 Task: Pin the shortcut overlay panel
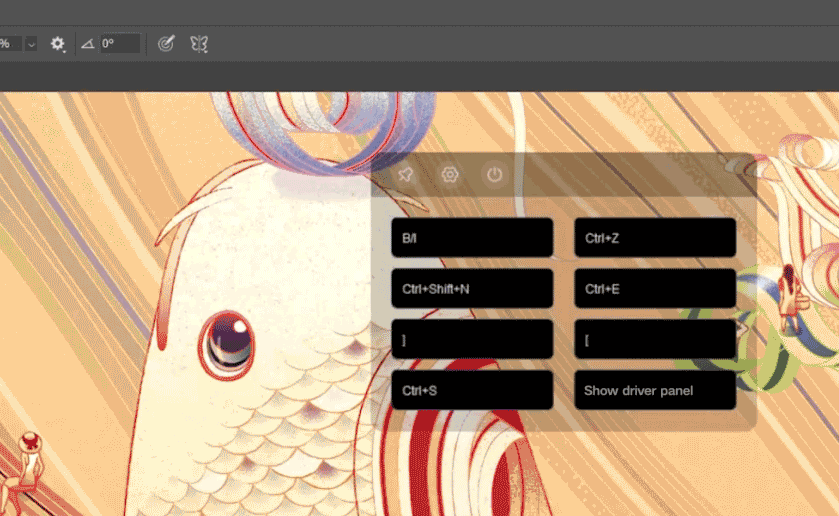tap(405, 175)
